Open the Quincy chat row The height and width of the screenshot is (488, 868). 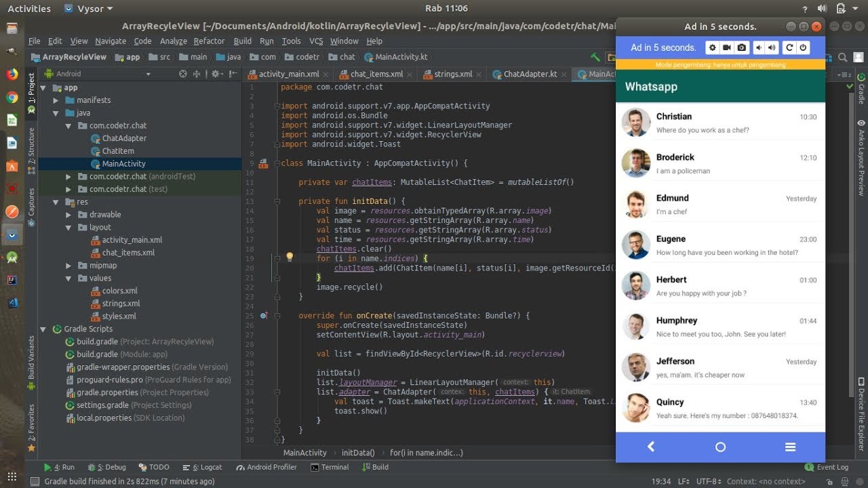[720, 408]
